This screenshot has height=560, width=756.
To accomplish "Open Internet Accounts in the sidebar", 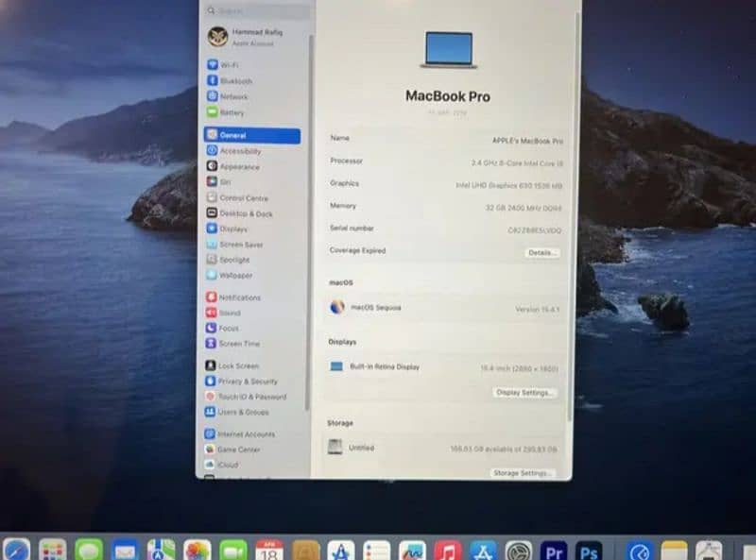I will point(240,434).
